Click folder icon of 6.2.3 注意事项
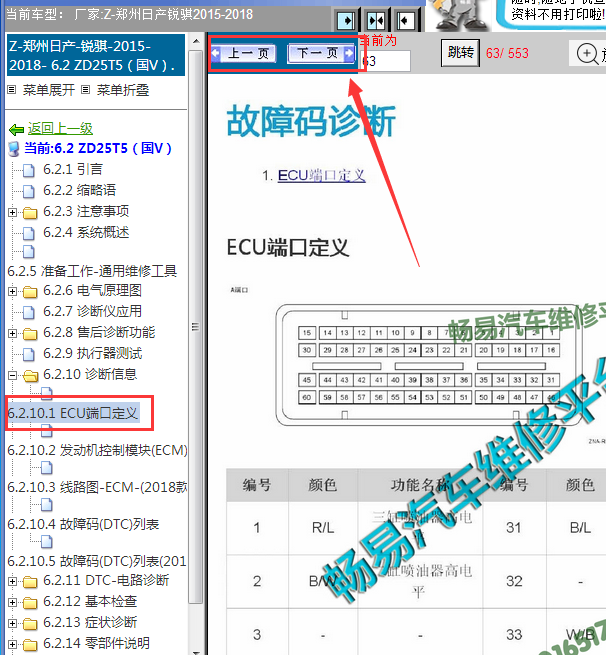606x655 pixels. point(30,213)
